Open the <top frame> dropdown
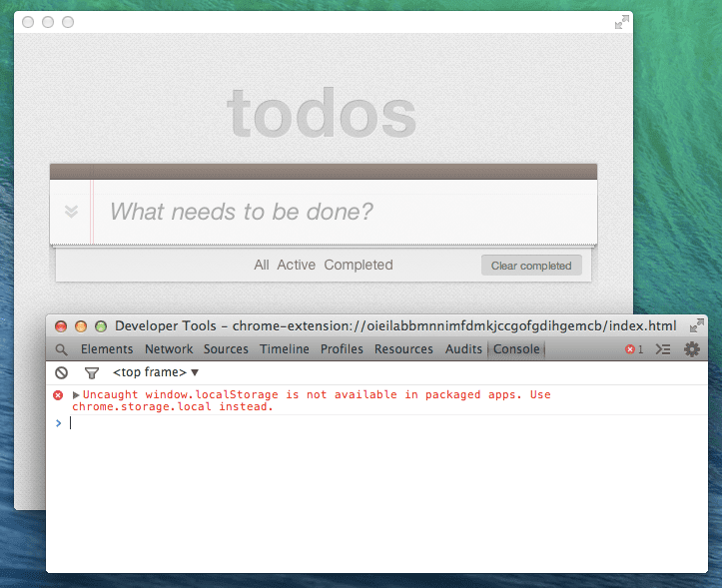This screenshot has width=722, height=588. click(156, 372)
